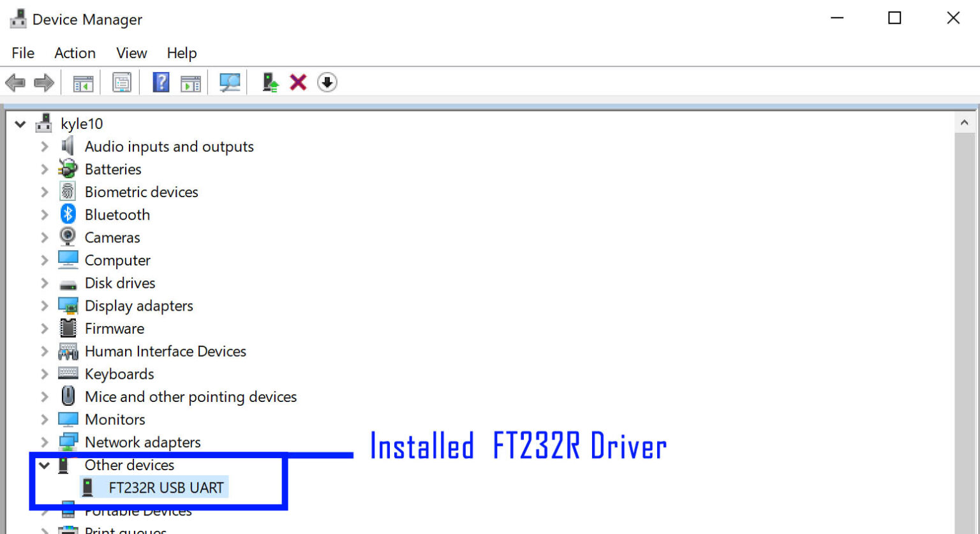Click the Disable device down-arrow icon
980x534 pixels.
click(327, 82)
